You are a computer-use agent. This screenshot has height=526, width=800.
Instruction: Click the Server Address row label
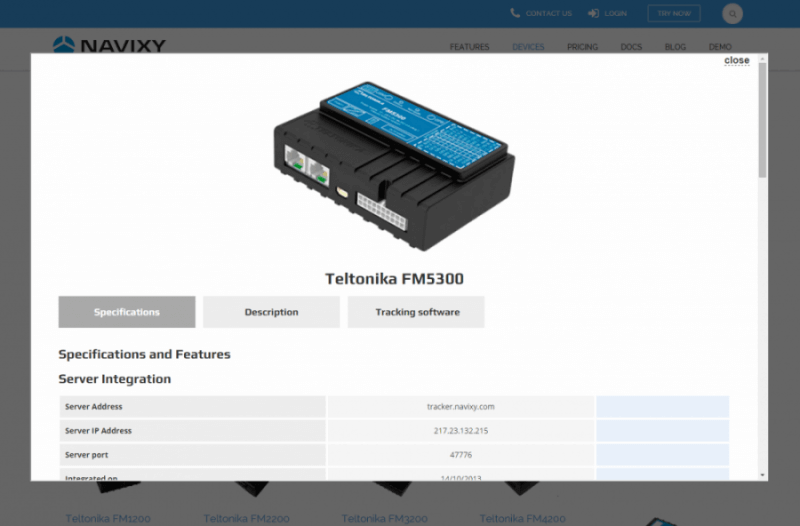point(93,407)
